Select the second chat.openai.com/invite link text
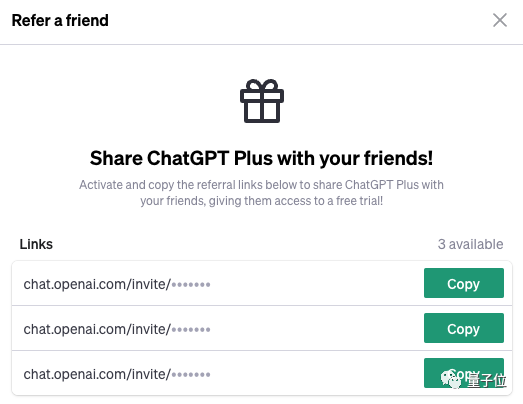 [x=117, y=329]
